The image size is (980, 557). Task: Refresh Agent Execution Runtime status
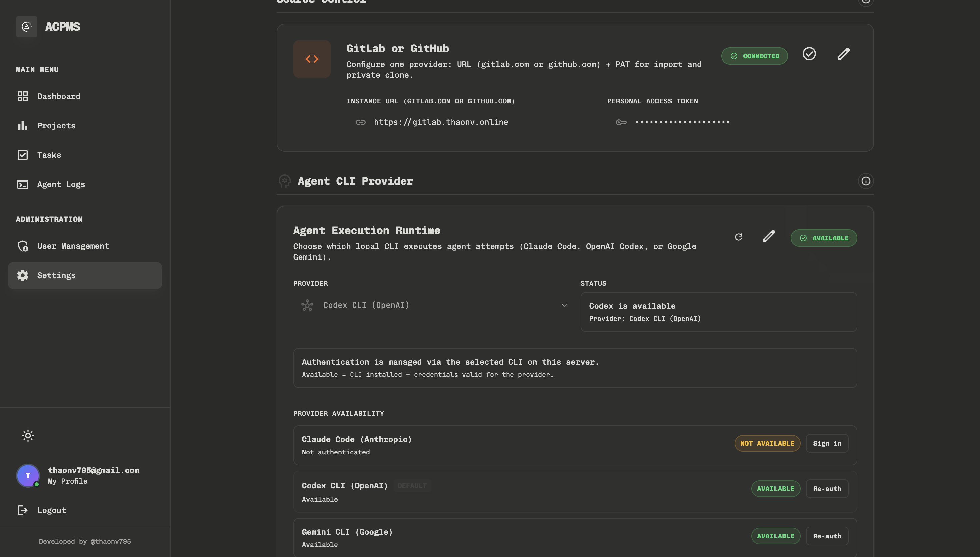(x=738, y=237)
